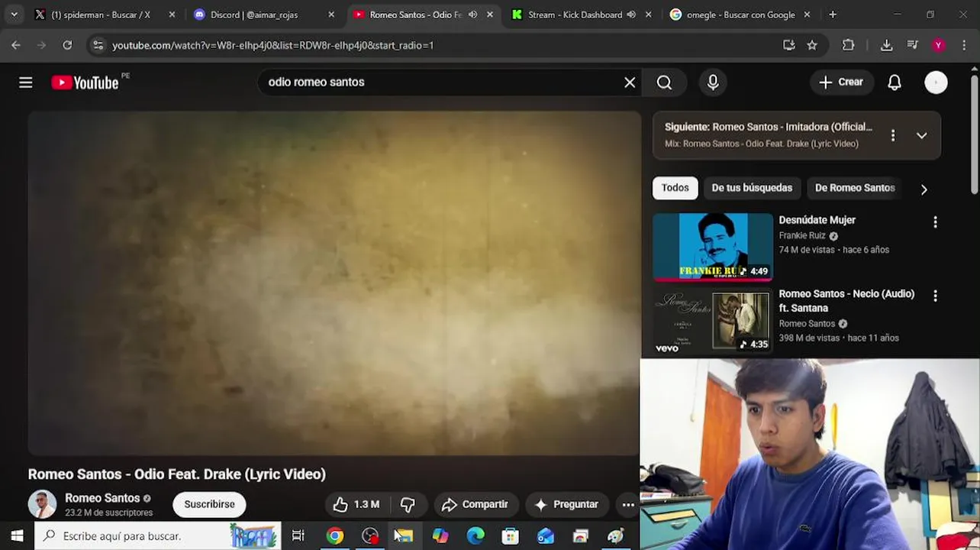Open Romeo Santos channel avatar
980x550 pixels.
coord(42,504)
